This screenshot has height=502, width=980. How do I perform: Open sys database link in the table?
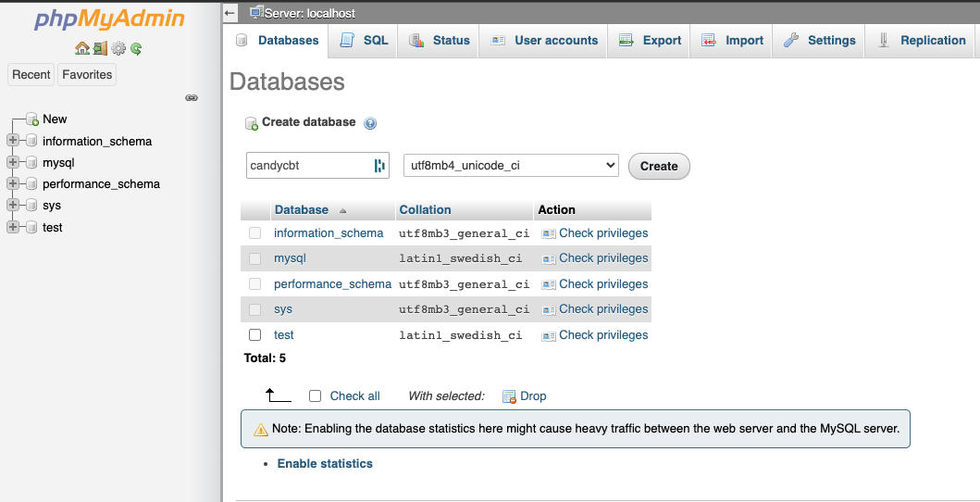[x=283, y=309]
